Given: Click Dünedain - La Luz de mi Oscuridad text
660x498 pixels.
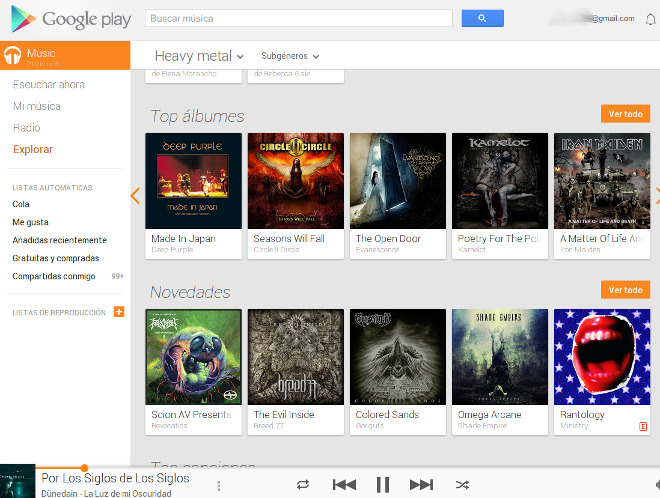Looking at the screenshot, I should point(106,493).
